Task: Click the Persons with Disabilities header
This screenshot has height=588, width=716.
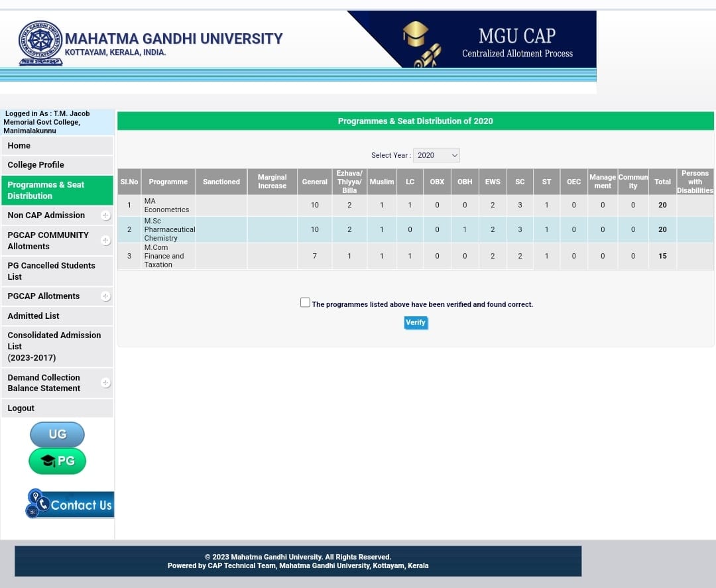Action: point(695,182)
